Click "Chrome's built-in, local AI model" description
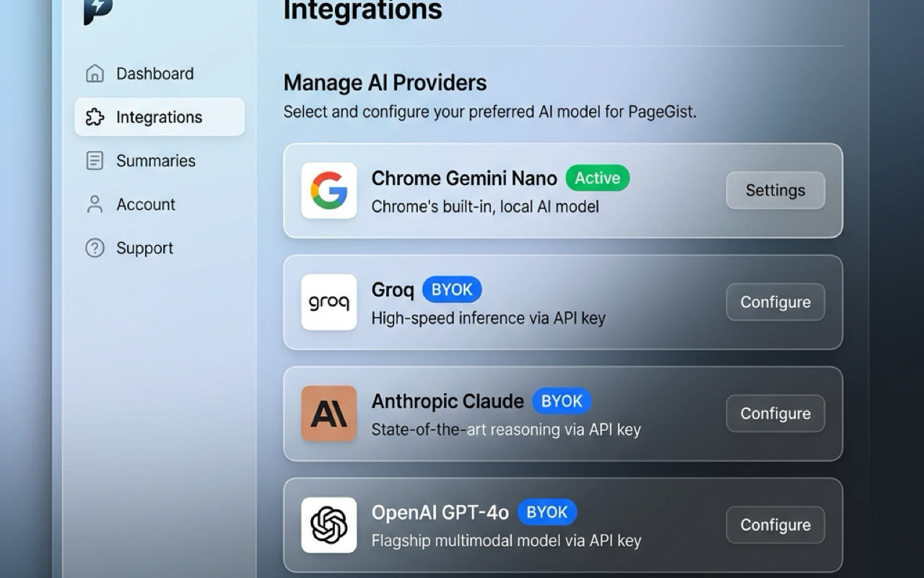 [x=485, y=207]
